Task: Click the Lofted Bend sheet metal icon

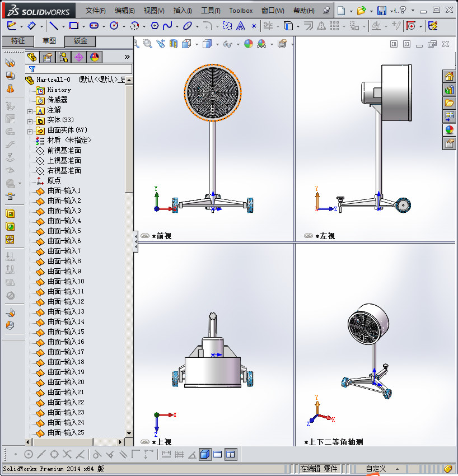Action: 10,88
